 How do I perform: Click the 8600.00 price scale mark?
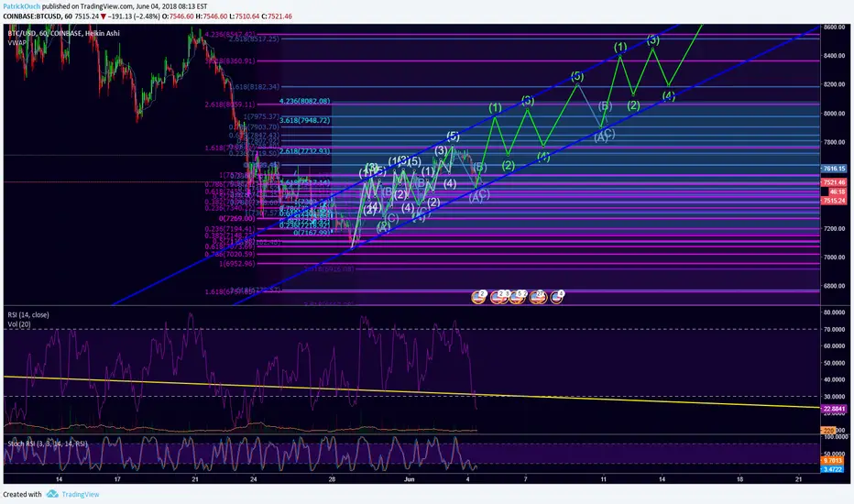835,27
